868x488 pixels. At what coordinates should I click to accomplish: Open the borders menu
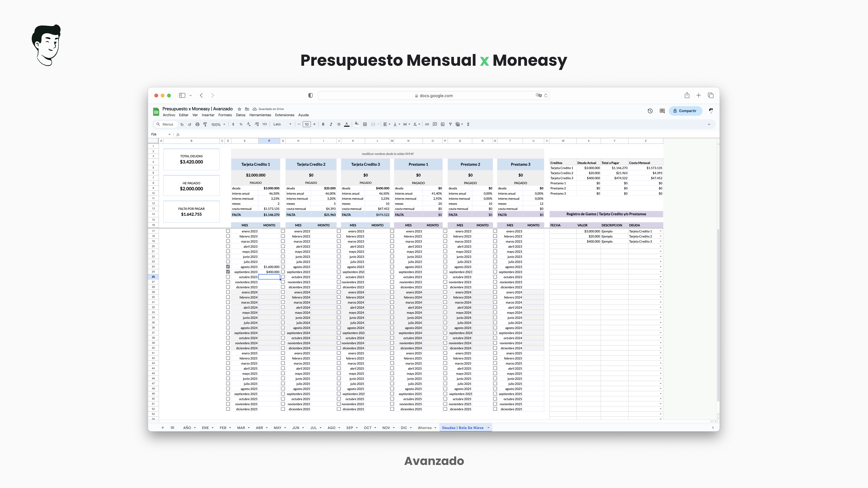point(365,124)
